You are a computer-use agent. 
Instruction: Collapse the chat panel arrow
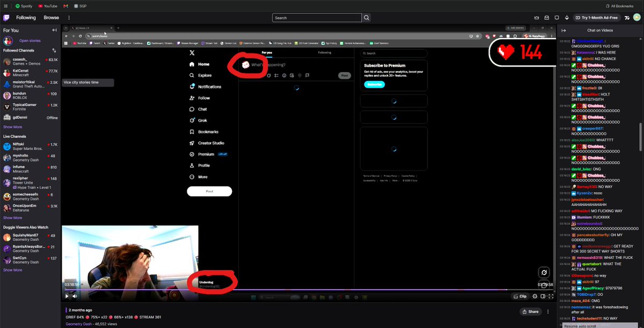point(563,30)
